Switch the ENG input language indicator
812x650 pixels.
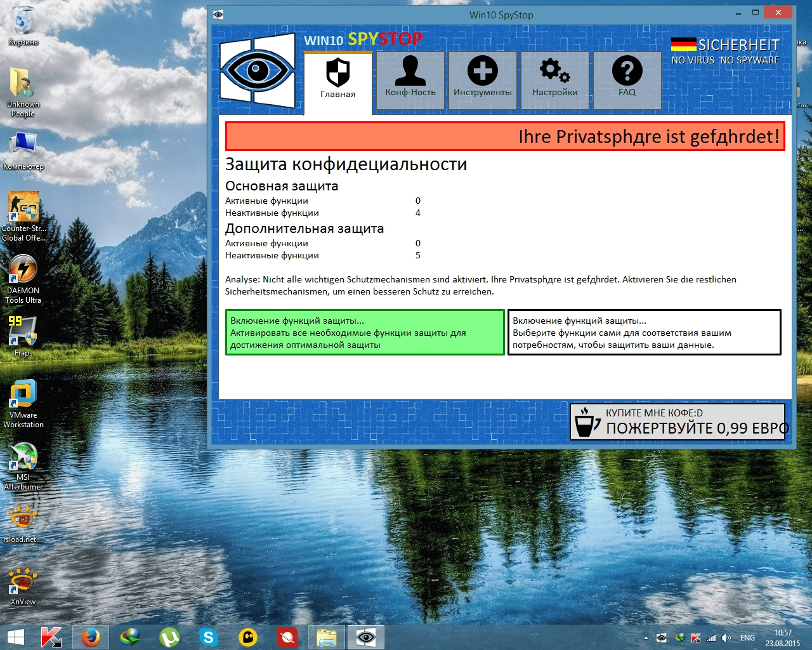(747, 638)
